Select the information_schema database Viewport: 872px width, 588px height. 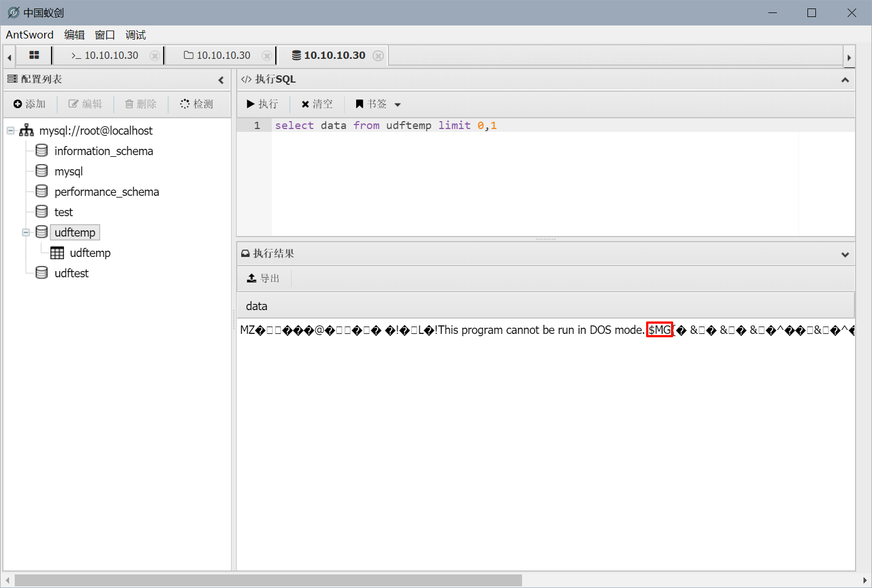pos(104,151)
